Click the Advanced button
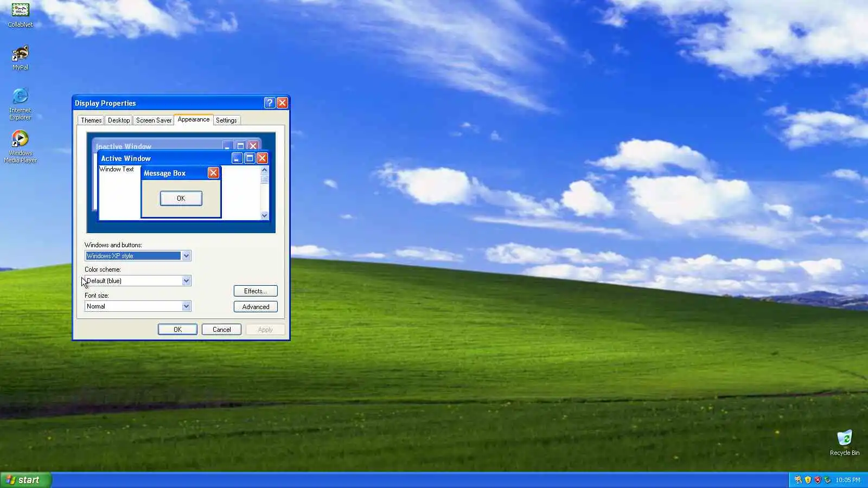This screenshot has width=868, height=488. 256,307
